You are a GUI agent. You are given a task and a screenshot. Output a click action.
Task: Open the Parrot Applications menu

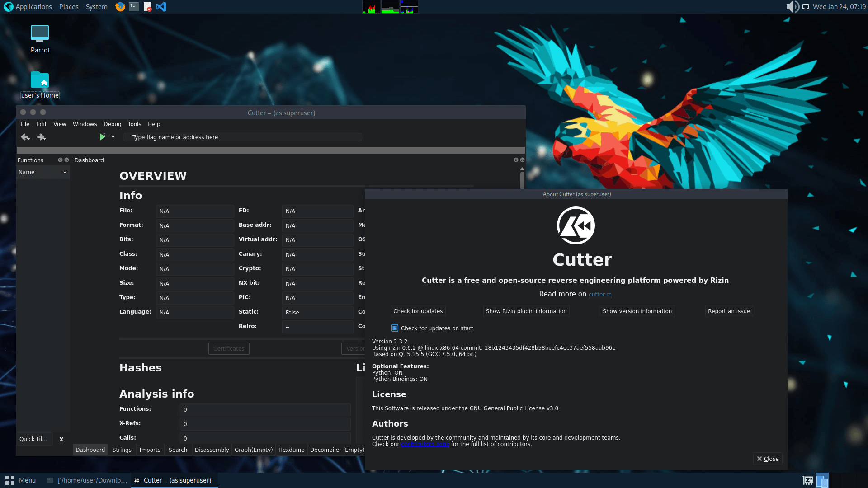click(x=28, y=7)
